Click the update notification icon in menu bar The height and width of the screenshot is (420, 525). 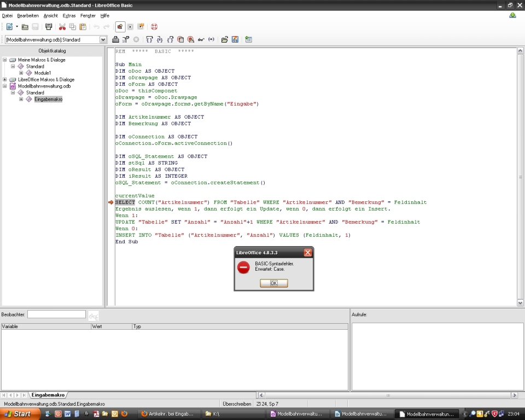coord(512,16)
